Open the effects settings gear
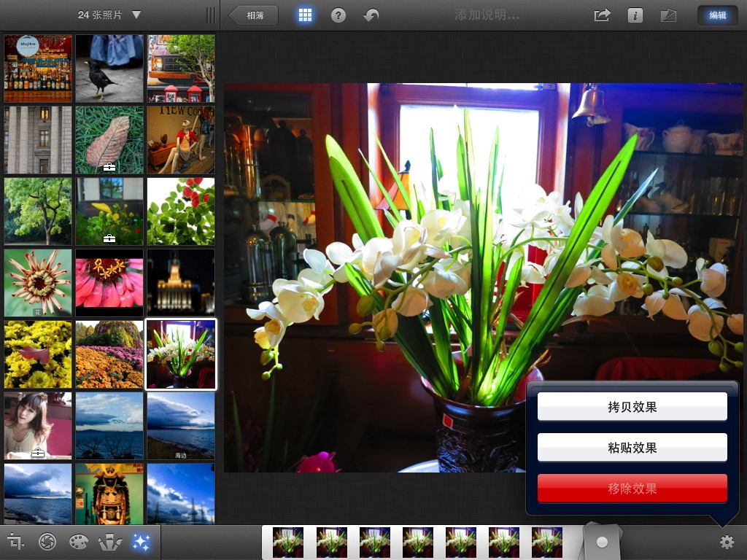This screenshot has width=747, height=560. point(727,542)
